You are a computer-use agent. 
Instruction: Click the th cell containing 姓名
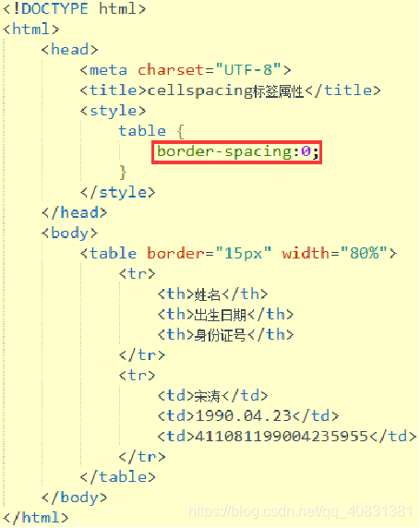click(213, 294)
